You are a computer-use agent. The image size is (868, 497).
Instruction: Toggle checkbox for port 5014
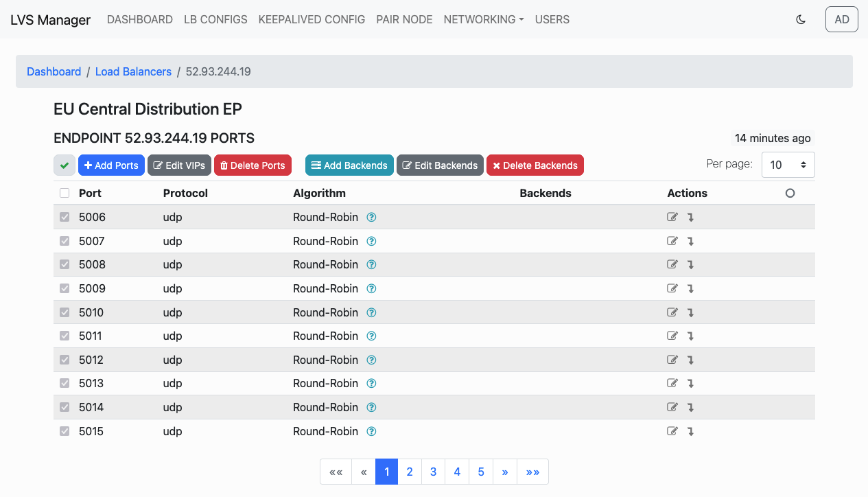(64, 408)
